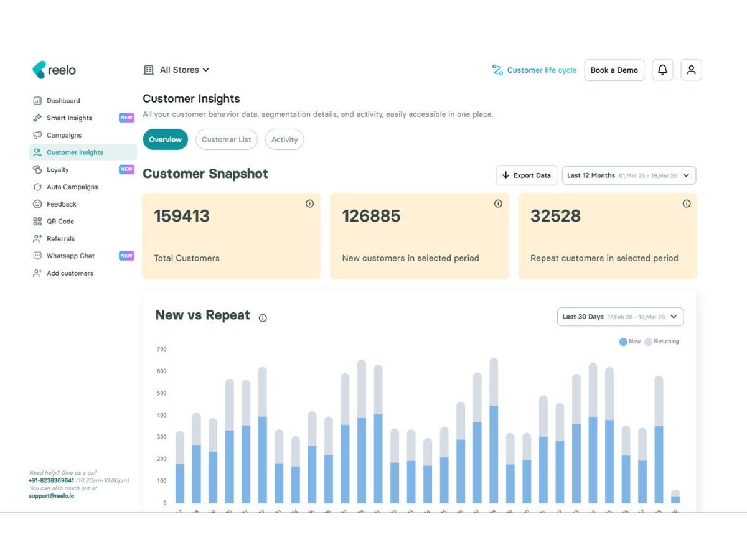The image size is (747, 560).
Task: Open the Customer life cycle link
Action: 534,70
